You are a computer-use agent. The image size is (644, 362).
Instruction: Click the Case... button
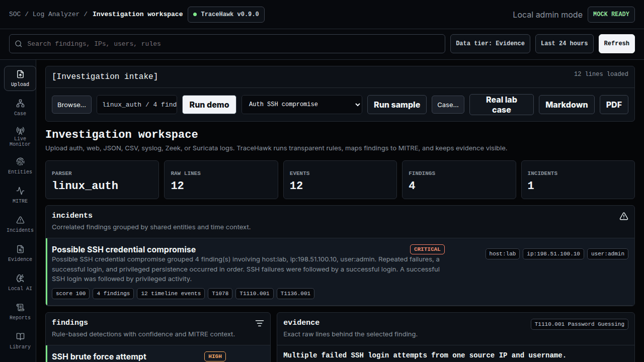tap(448, 105)
